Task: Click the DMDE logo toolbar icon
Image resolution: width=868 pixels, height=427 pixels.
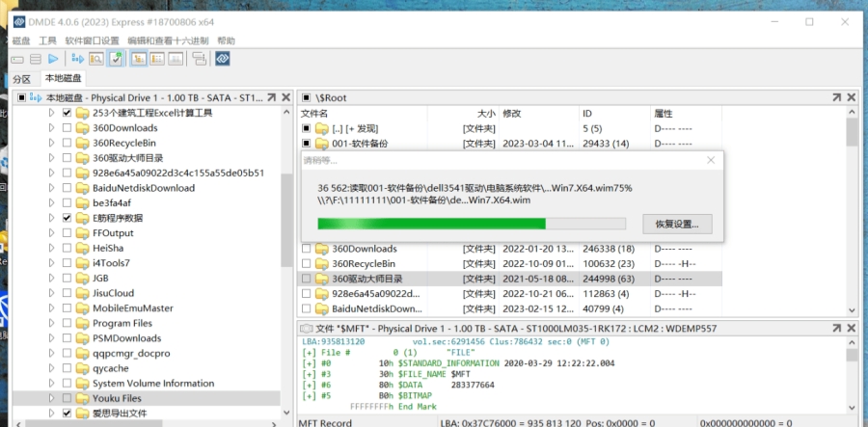Action: [x=223, y=59]
